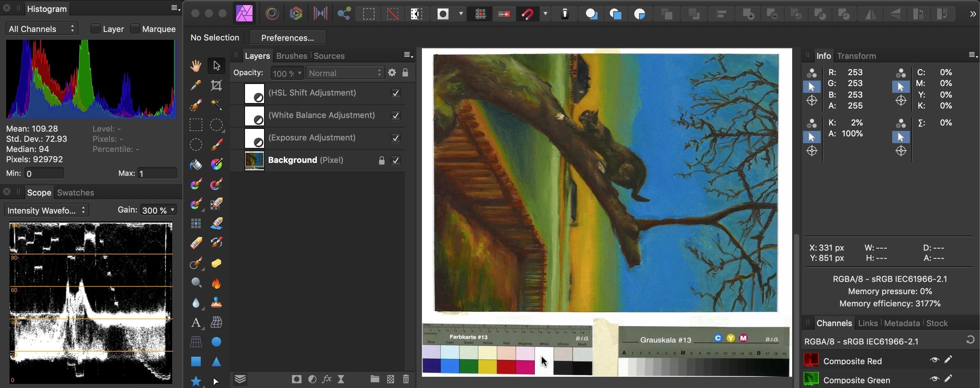The width and height of the screenshot is (980, 388).
Task: Uncheck Exposure Adjustment visibility
Action: coord(396,138)
